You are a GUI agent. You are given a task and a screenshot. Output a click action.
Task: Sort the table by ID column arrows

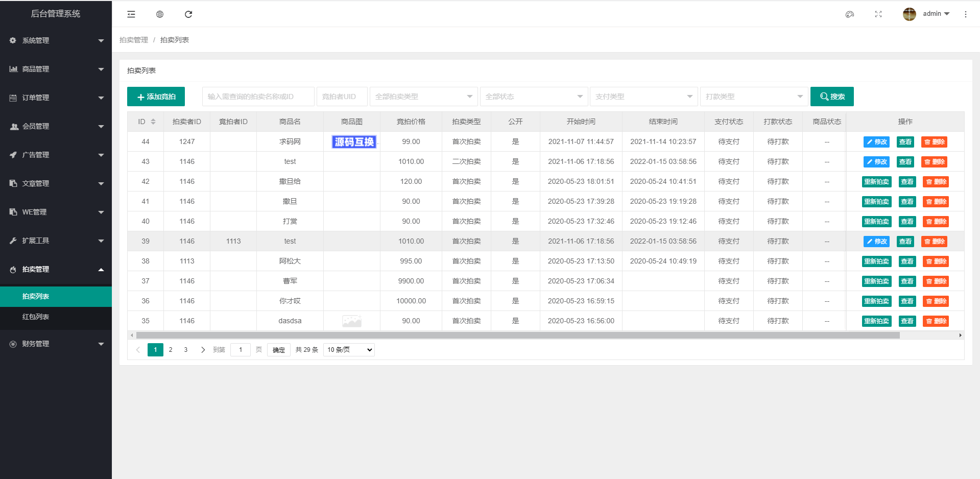tap(153, 122)
